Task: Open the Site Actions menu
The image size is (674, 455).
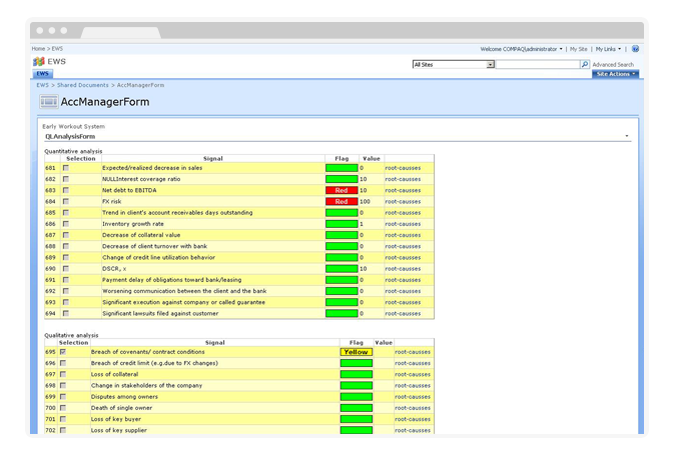Action: pyautogui.click(x=616, y=74)
